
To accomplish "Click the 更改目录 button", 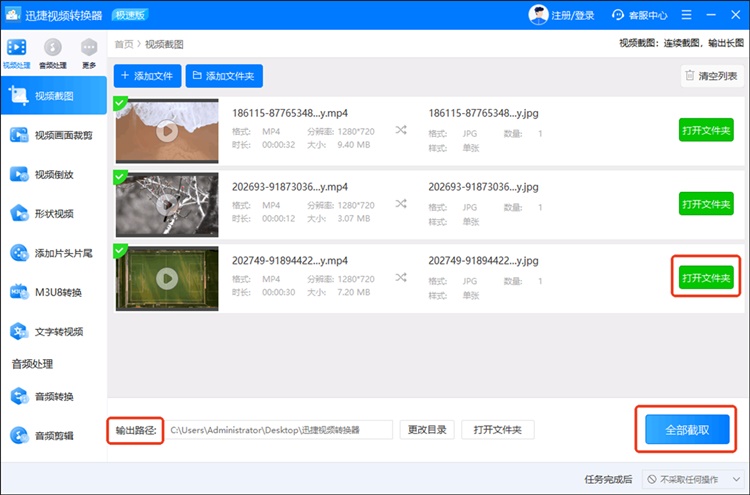I will (x=427, y=429).
